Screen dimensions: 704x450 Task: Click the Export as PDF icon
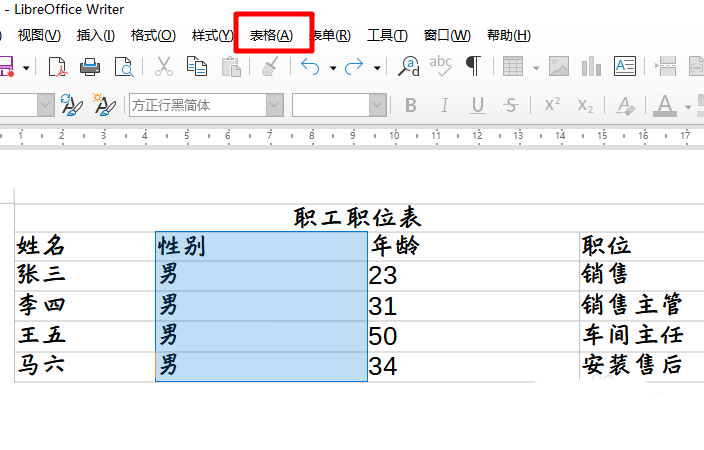pyautogui.click(x=57, y=67)
